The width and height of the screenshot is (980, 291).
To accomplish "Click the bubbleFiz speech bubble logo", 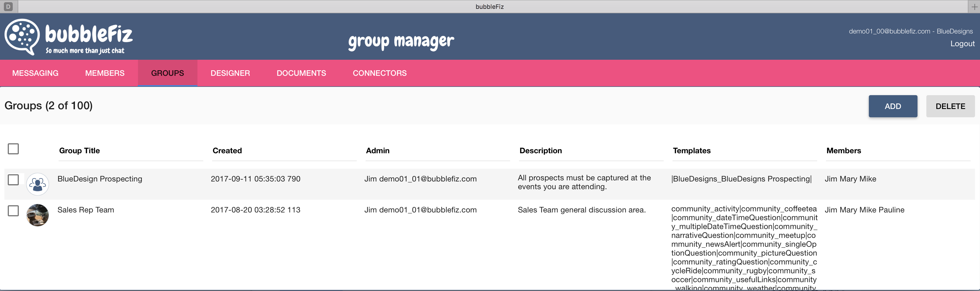I will (x=22, y=37).
